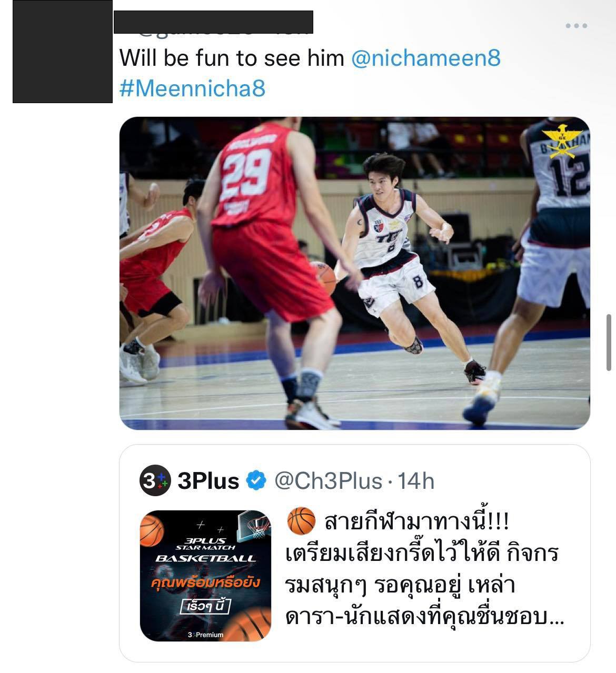Click the blue verified badge next to 3Plus
The height and width of the screenshot is (673, 616).
256,480
